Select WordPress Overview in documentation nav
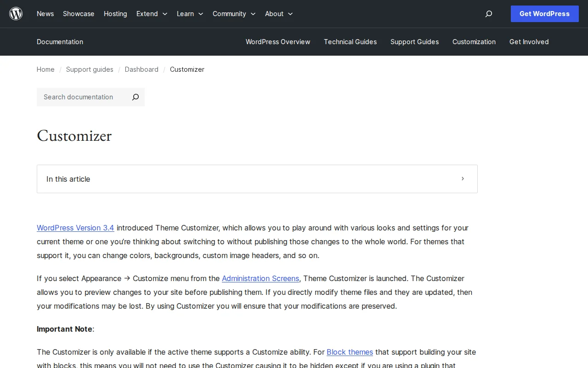 coord(278,42)
